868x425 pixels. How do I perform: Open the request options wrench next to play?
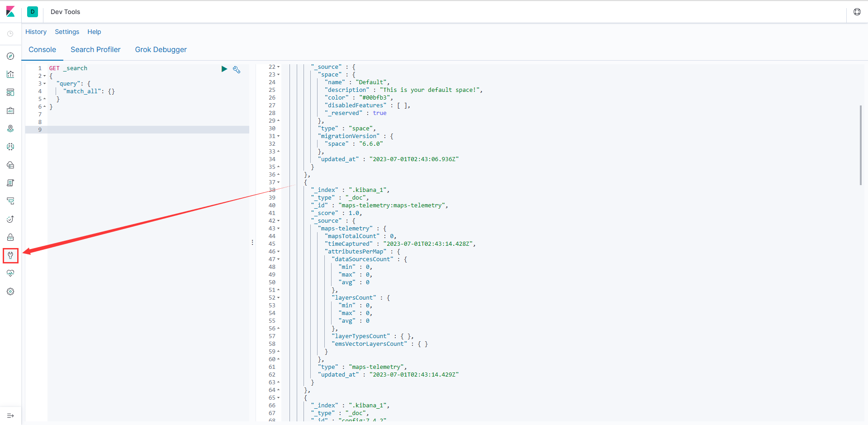[237, 69]
